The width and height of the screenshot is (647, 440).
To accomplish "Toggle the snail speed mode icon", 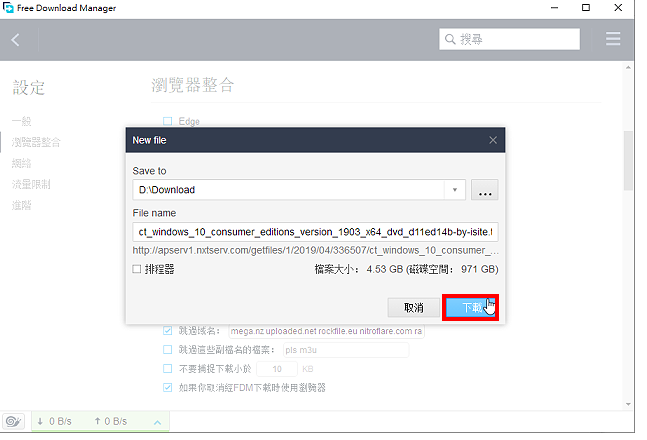I will click(x=13, y=421).
